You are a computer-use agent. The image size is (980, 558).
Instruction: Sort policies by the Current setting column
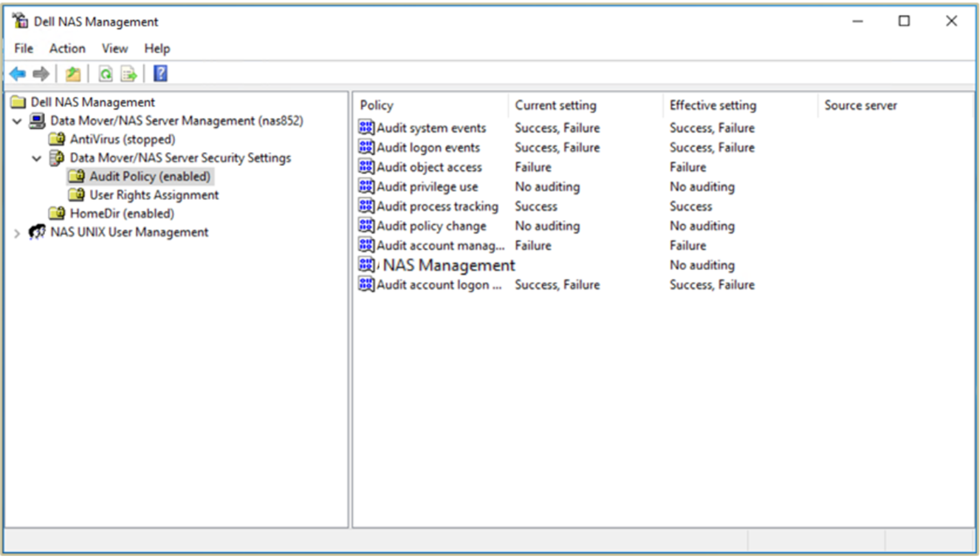pyautogui.click(x=555, y=105)
